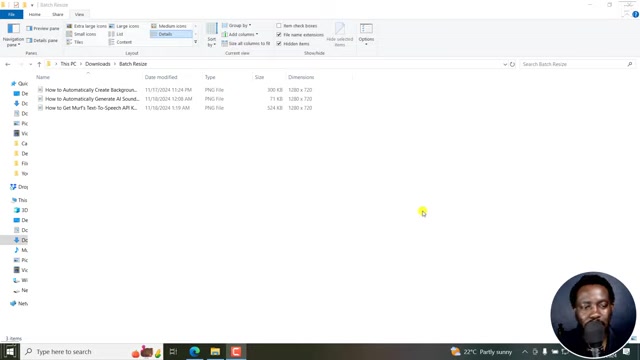
Task: Click the Task View taskbar icon
Action: coord(173,351)
